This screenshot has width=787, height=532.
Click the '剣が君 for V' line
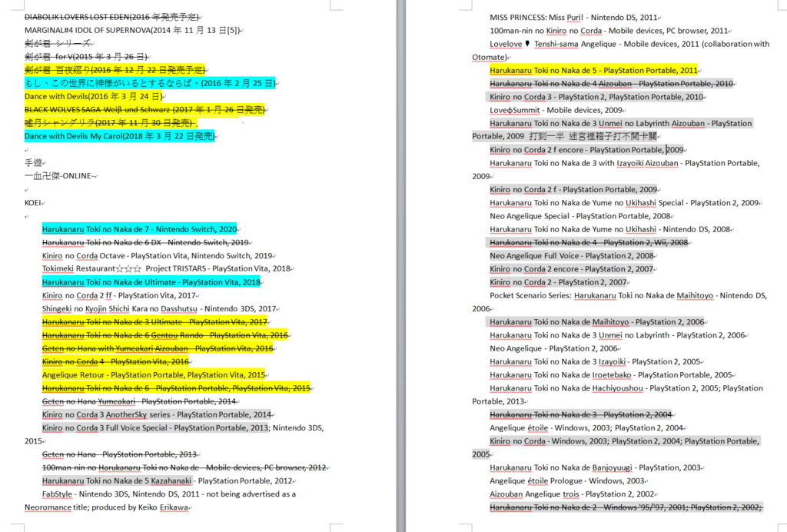(86, 57)
